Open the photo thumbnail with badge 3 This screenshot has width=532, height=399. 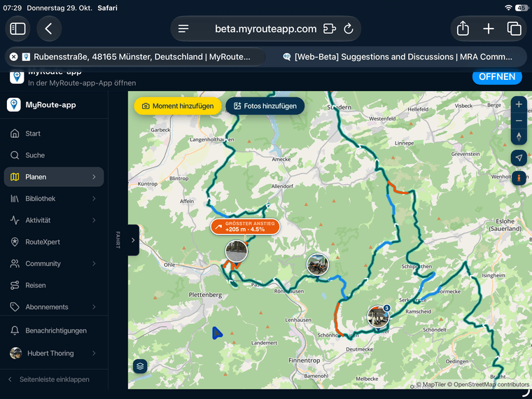(378, 316)
